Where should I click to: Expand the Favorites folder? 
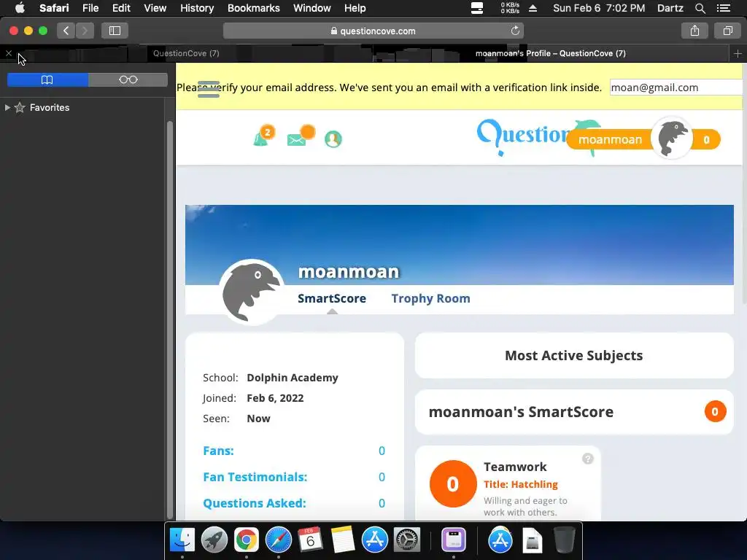tap(7, 108)
